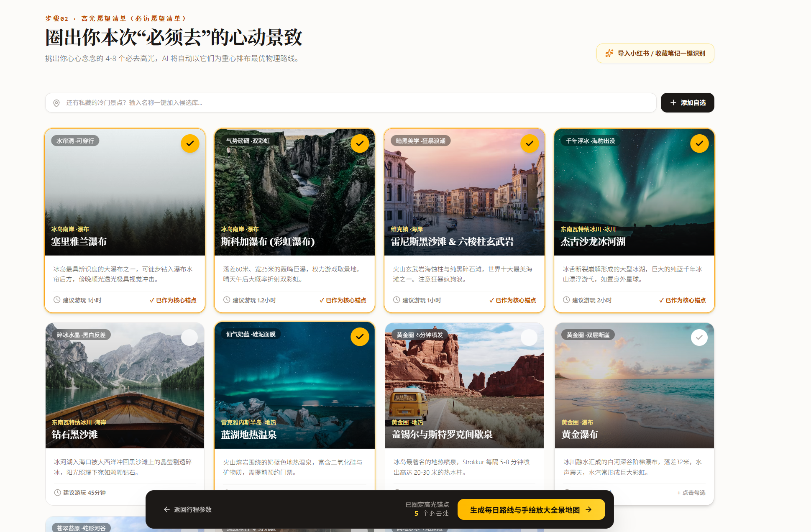Click 生成每日路线与手绘放大全景地图 button
811x532 pixels.
531,509
